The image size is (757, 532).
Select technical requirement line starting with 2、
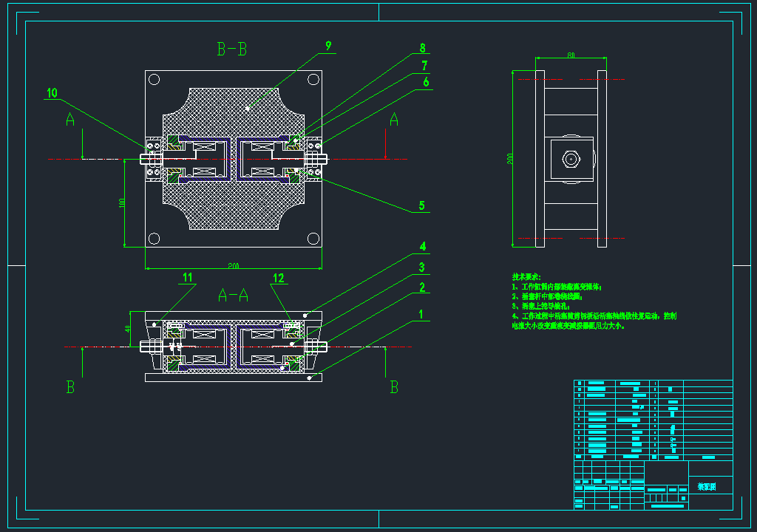548,296
